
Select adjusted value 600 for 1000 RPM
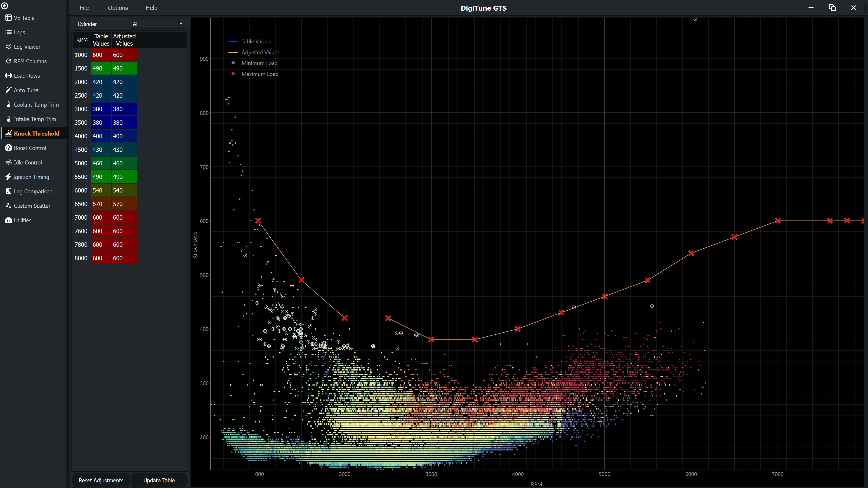pos(124,54)
